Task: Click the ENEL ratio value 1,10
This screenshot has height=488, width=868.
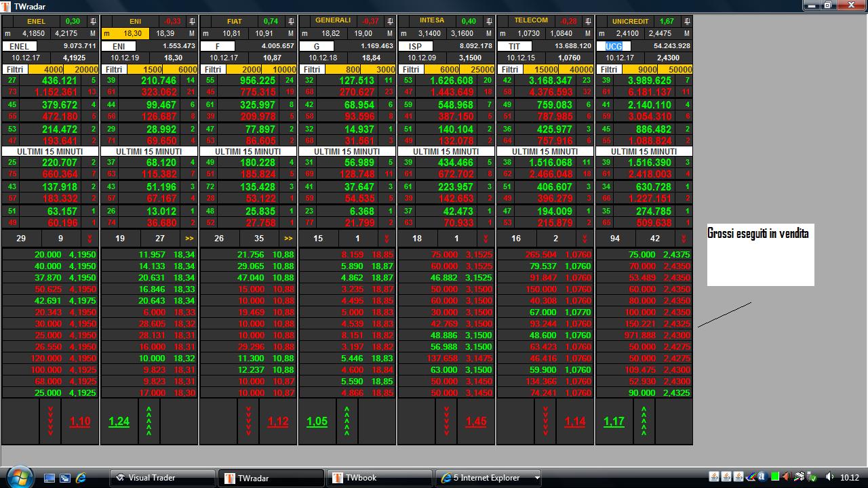Action: click(x=80, y=422)
